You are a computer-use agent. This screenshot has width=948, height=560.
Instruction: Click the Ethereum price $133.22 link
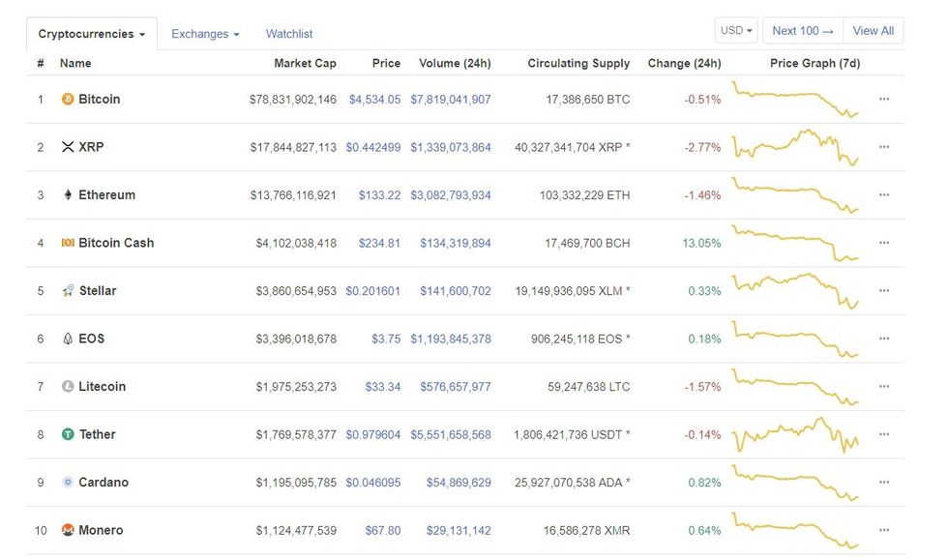379,195
